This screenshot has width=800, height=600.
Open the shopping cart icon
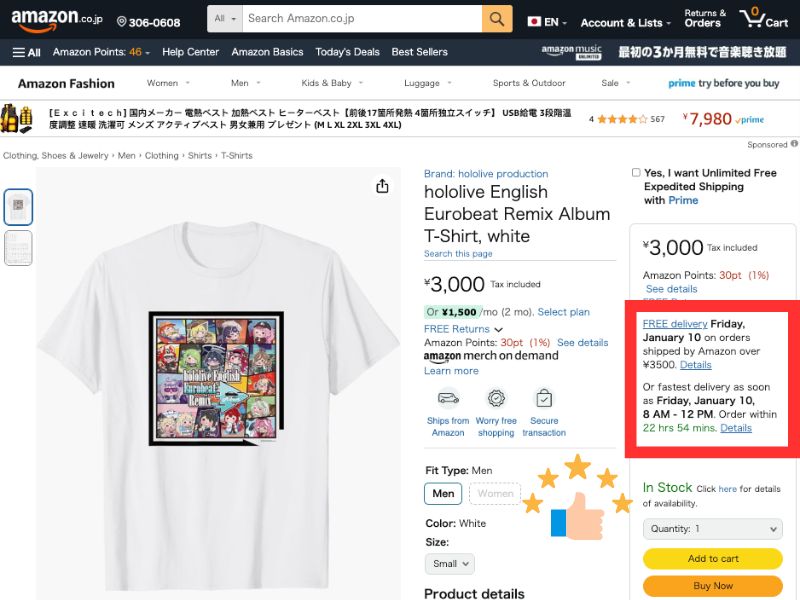763,19
